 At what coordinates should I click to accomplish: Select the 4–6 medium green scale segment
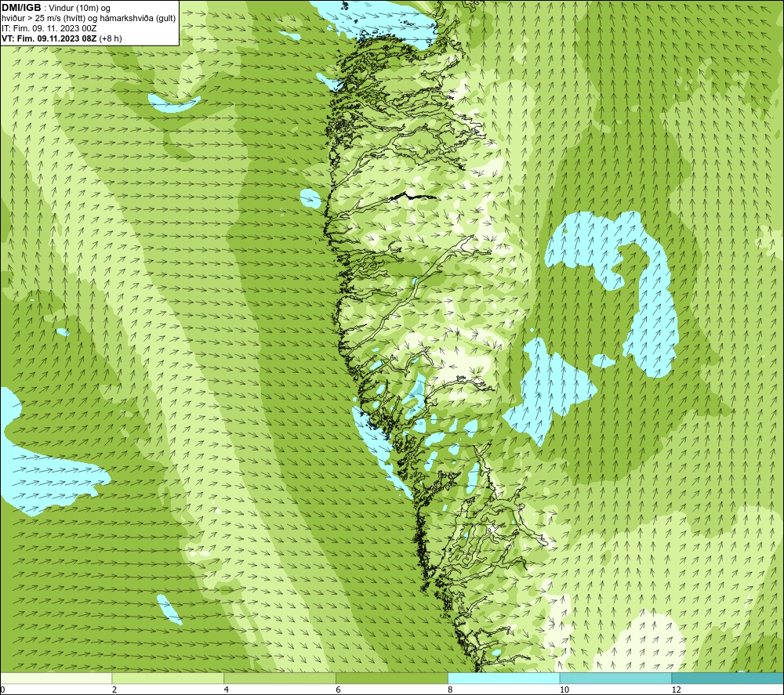[x=280, y=678]
